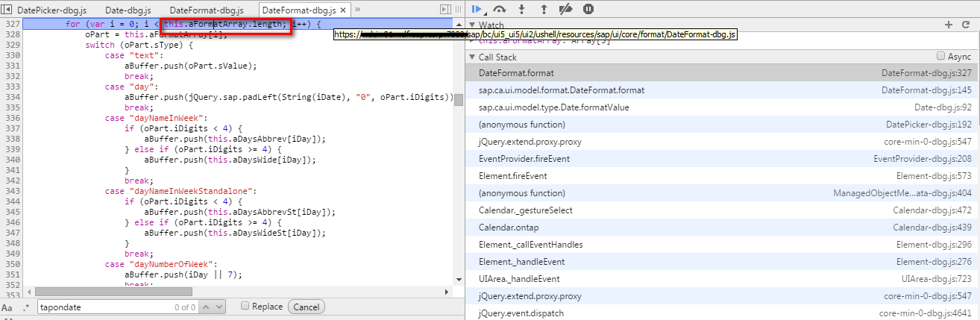Screen dimensions: 980x320
Task: Show the file navigator panel
Action: [x=7, y=10]
